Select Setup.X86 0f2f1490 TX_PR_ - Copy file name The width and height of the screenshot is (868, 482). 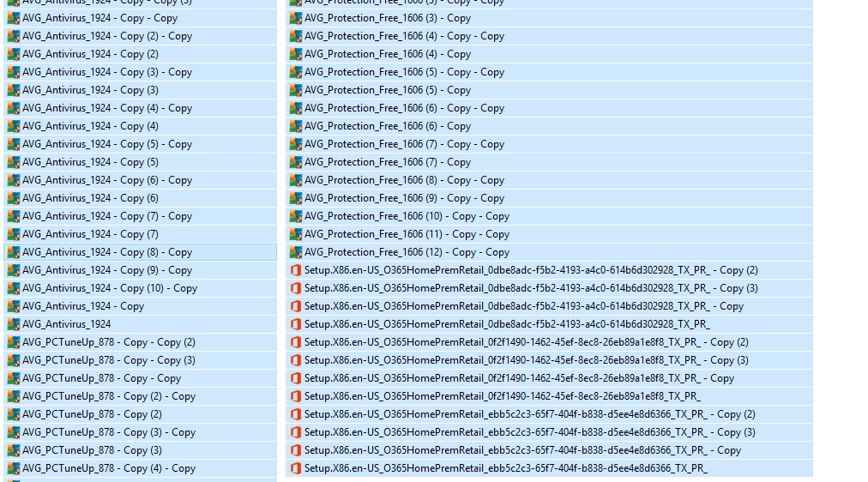519,378
